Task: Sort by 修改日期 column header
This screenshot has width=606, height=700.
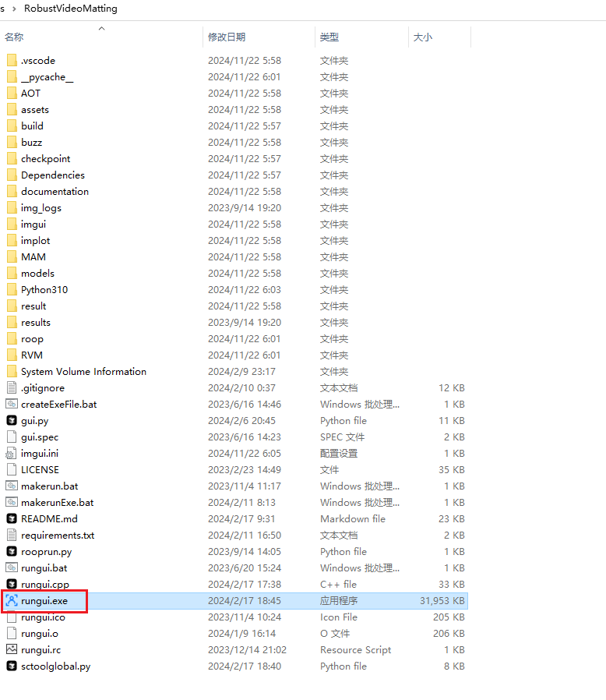Action: coord(227,37)
